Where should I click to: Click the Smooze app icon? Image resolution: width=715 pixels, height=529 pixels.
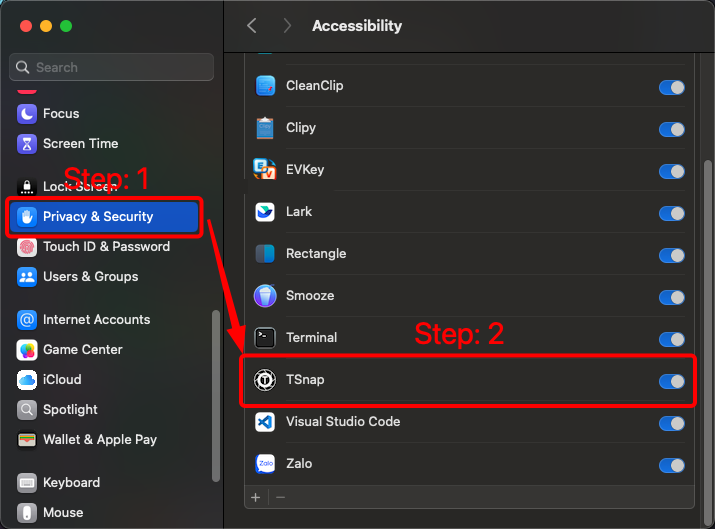pyautogui.click(x=265, y=296)
